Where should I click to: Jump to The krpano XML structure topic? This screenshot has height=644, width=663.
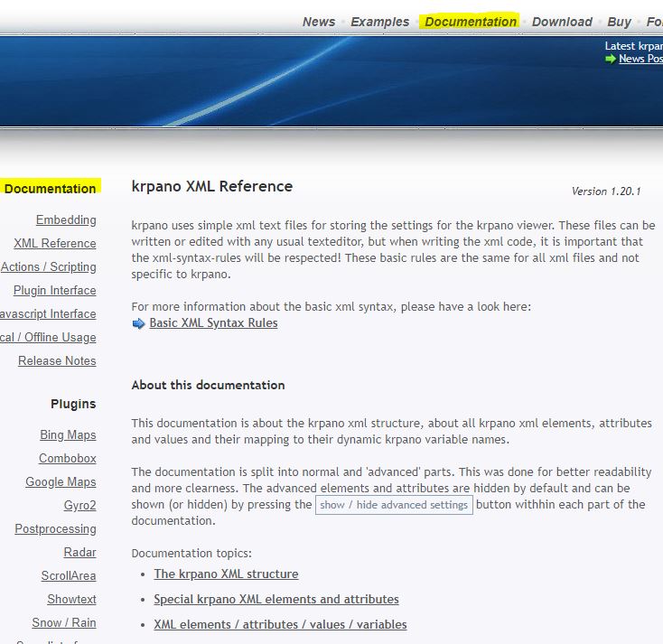coord(226,574)
